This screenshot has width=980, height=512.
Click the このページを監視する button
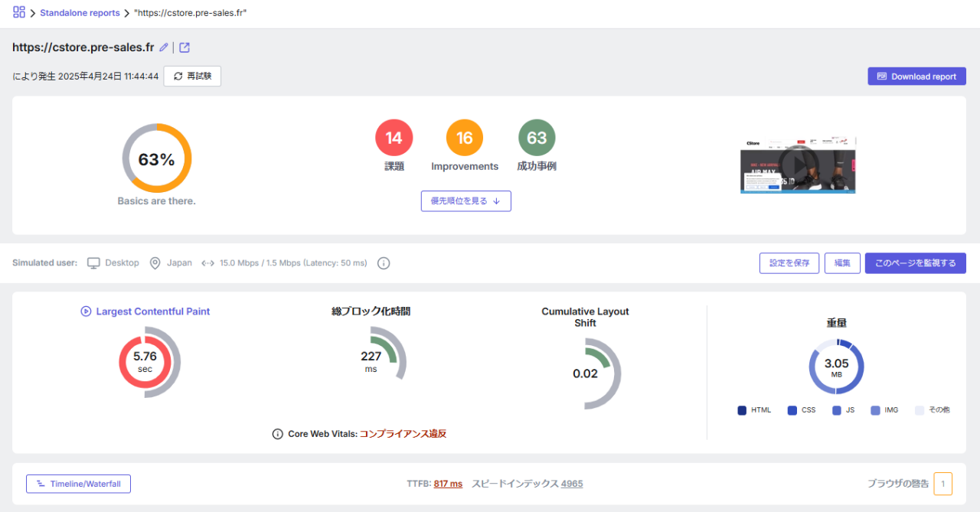[915, 263]
